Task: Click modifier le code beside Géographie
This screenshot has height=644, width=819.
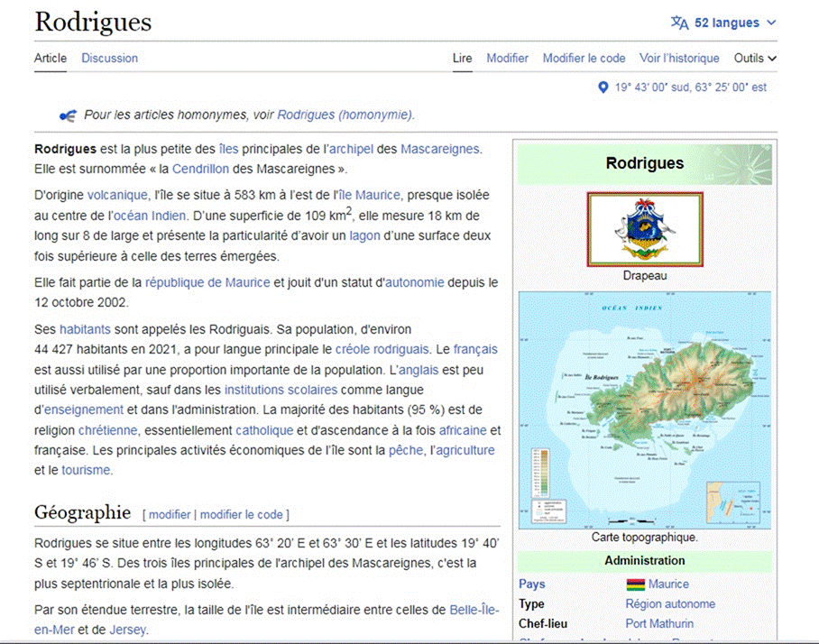Action: pos(242,515)
